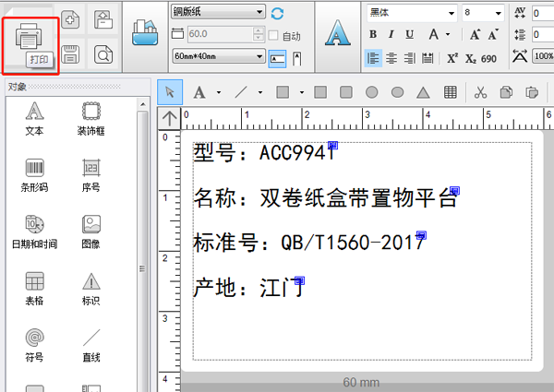Select the pointer selection tool
This screenshot has width=554, height=392.
pyautogui.click(x=170, y=92)
